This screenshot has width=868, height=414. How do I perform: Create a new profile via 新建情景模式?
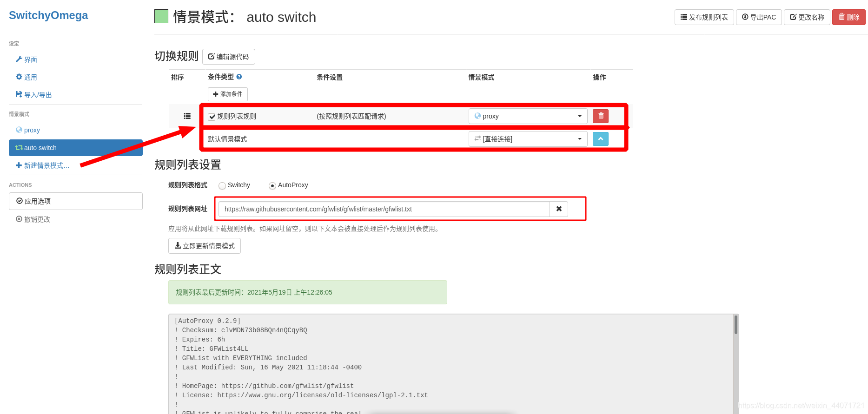pyautogui.click(x=46, y=165)
